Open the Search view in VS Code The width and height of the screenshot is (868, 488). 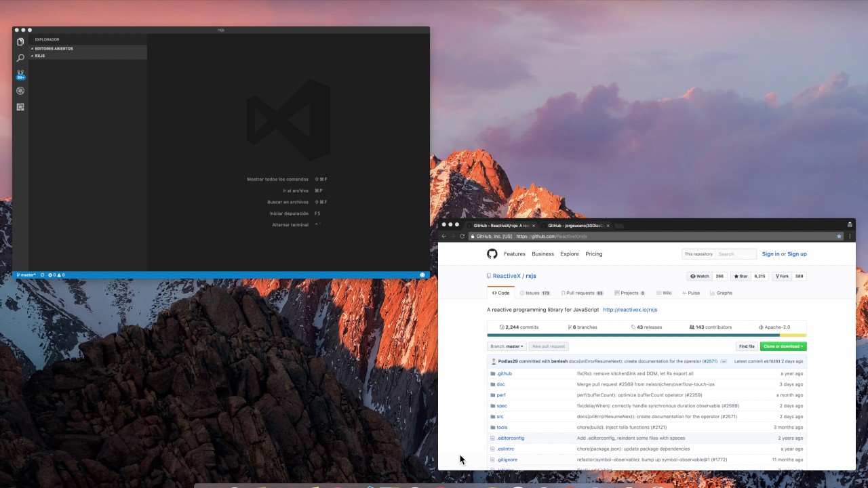(x=20, y=58)
